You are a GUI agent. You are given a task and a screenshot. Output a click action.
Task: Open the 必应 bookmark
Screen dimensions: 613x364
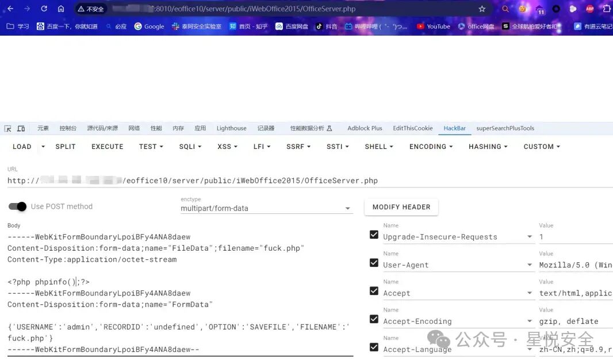(117, 26)
